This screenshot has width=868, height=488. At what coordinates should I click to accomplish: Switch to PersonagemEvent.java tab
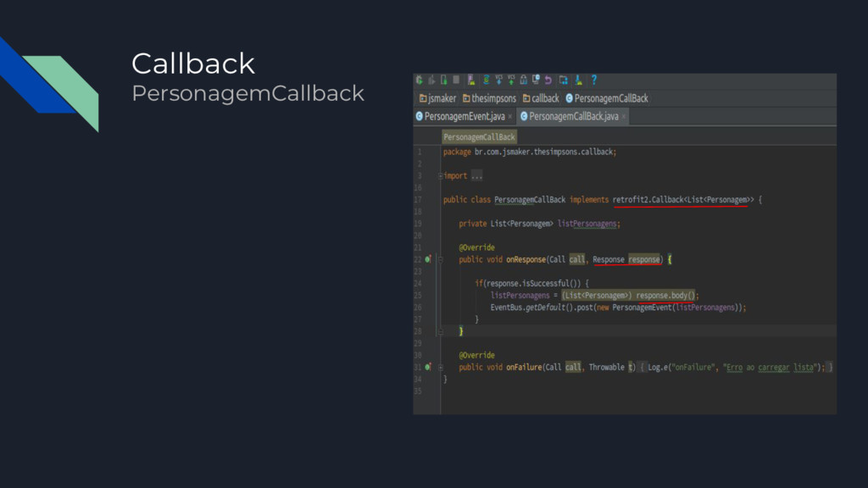(465, 116)
